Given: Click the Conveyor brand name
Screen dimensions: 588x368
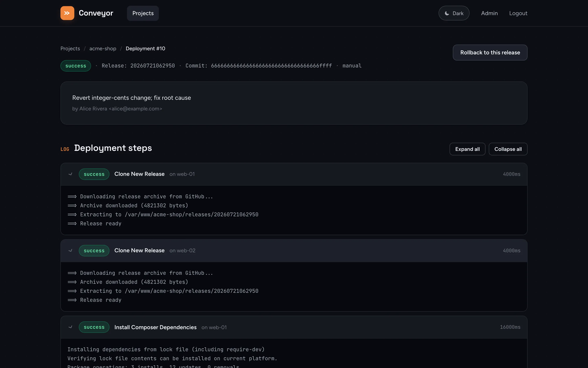Looking at the screenshot, I should coord(96,13).
